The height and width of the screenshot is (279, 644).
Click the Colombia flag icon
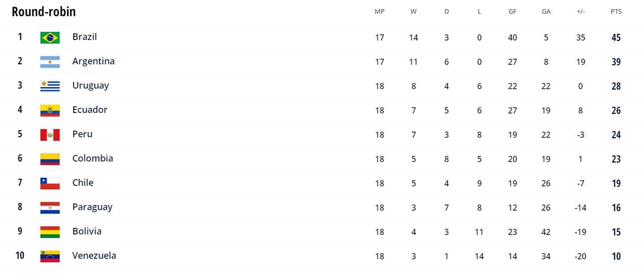click(x=50, y=159)
